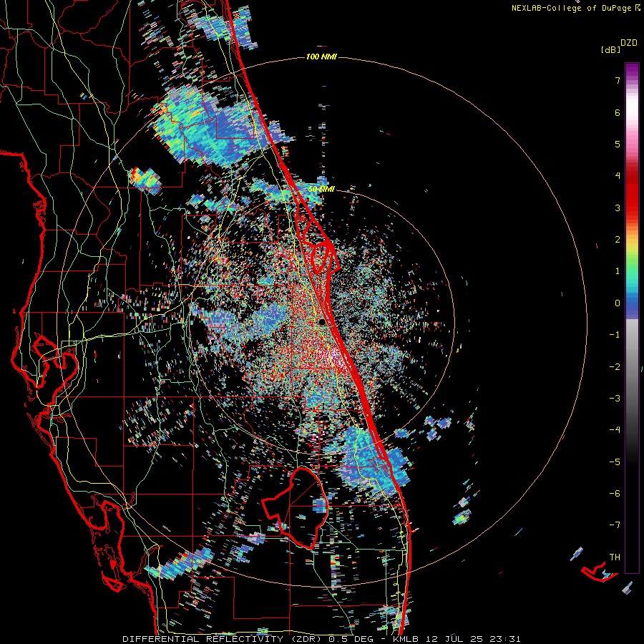Click the -6 value on color scale
This screenshot has width=644, height=644.
tap(615, 494)
